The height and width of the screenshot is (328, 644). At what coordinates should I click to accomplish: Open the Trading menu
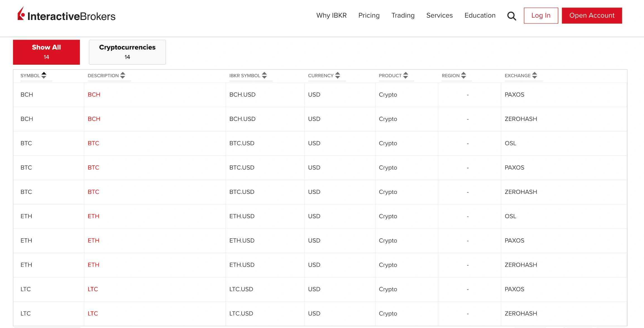[x=403, y=15]
